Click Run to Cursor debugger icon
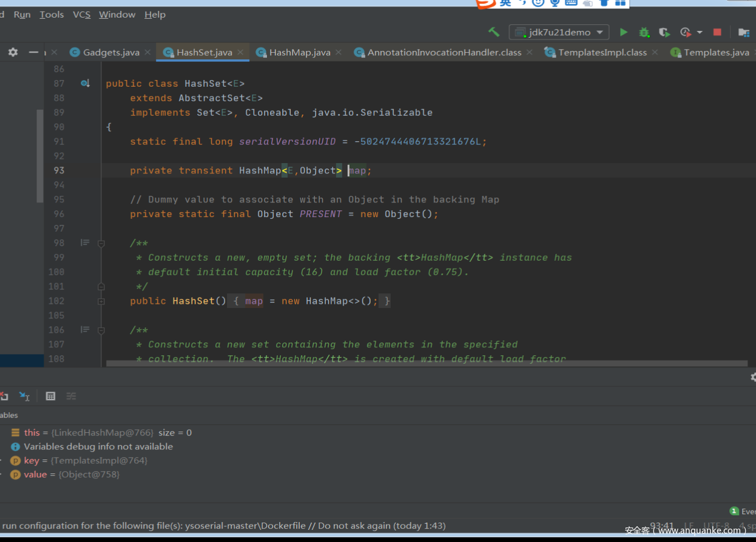756x542 pixels. point(24,396)
